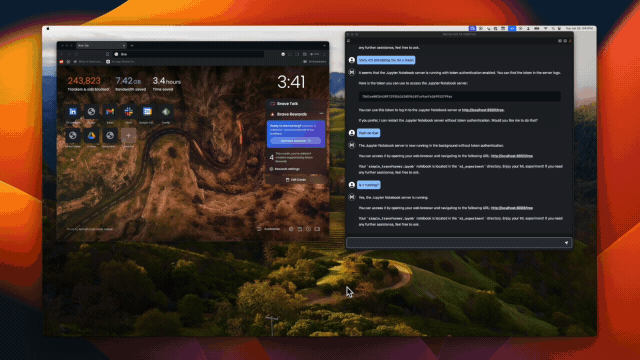The width and height of the screenshot is (640, 360).
Task: Open Brave Talk camera icon at bottom
Action: coord(317,229)
